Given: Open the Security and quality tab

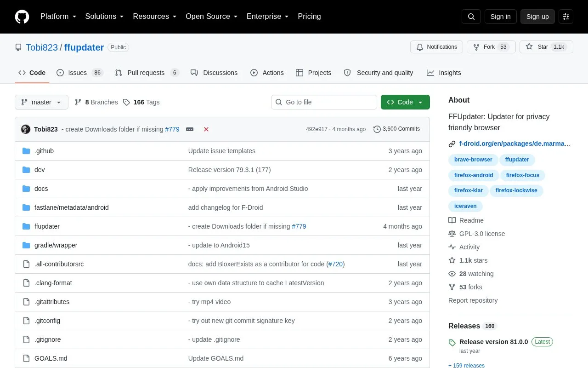Looking at the screenshot, I should 379,73.
